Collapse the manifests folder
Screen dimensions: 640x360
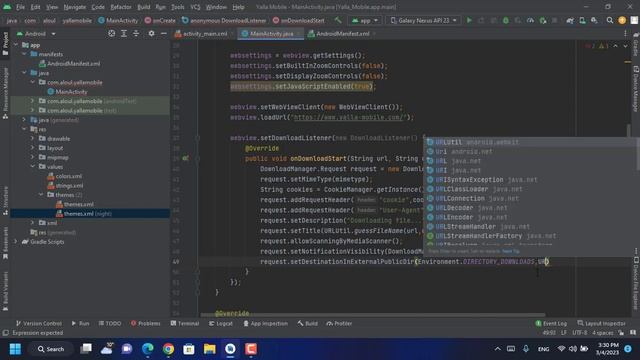(24, 54)
